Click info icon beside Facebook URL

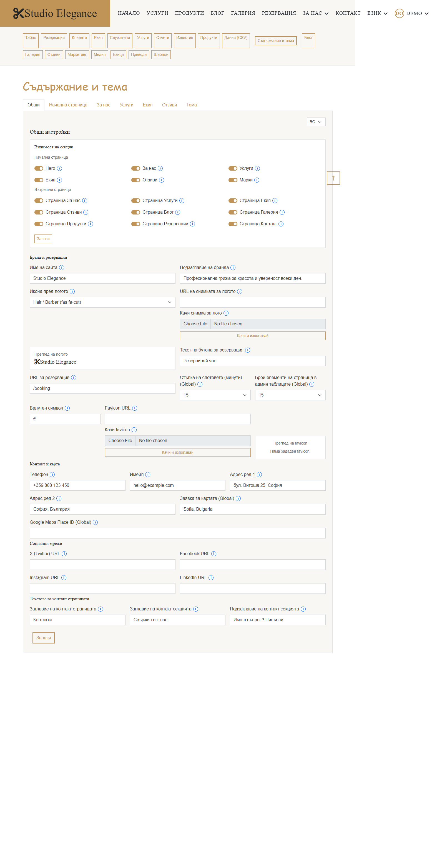coord(214,554)
